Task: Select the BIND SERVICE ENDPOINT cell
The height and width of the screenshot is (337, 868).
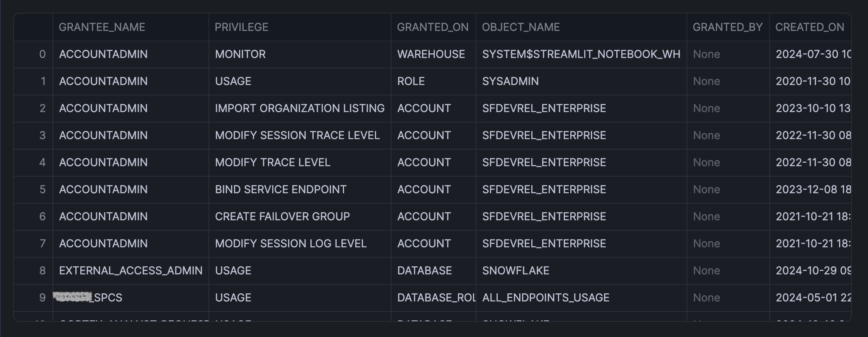Action: 281,189
